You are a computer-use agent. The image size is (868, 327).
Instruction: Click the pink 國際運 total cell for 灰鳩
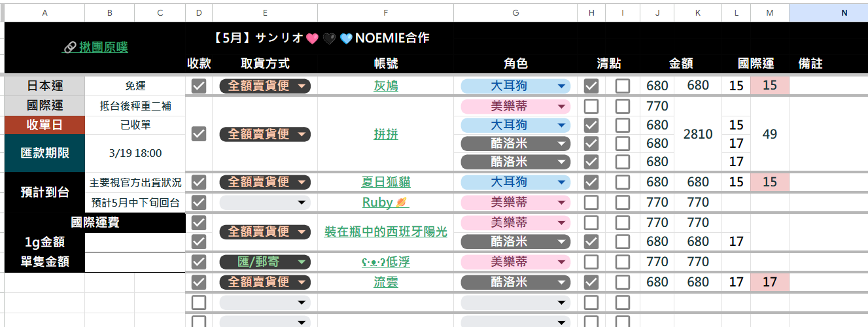[770, 86]
